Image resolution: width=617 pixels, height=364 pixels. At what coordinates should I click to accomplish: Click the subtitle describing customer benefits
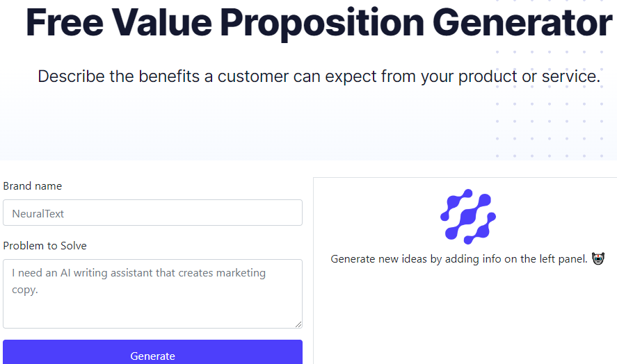(x=319, y=76)
